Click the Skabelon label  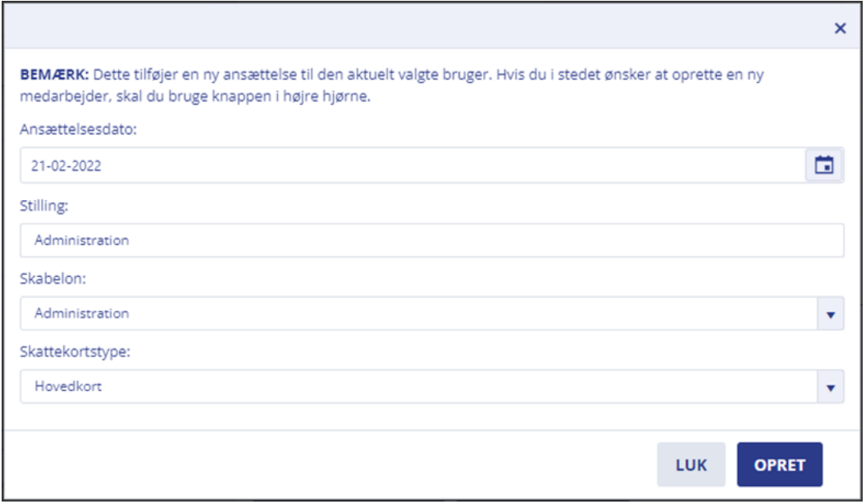tap(53, 278)
